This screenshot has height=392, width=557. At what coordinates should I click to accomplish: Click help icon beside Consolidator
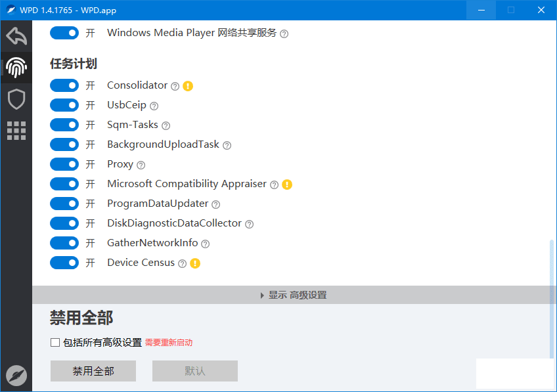175,86
